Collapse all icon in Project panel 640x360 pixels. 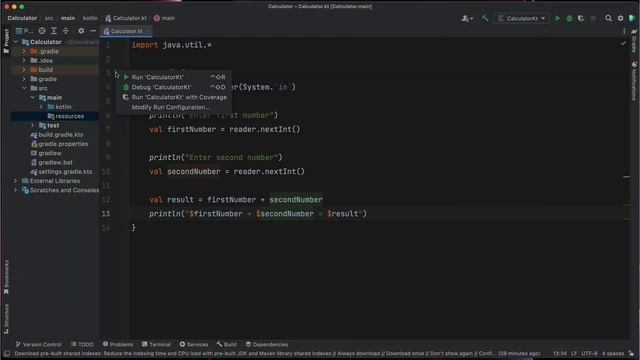click(66, 31)
